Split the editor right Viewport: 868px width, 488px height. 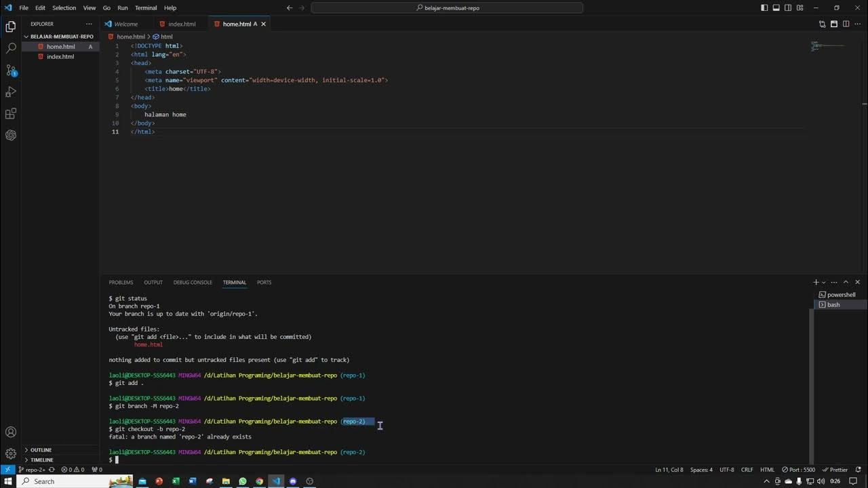click(846, 24)
